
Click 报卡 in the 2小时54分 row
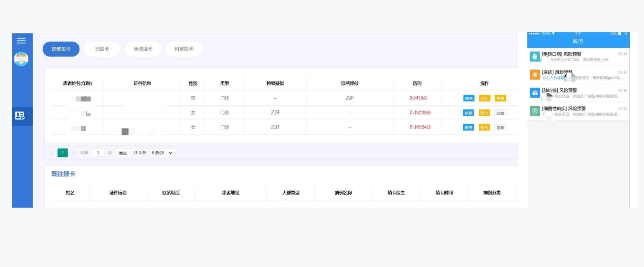click(x=484, y=127)
